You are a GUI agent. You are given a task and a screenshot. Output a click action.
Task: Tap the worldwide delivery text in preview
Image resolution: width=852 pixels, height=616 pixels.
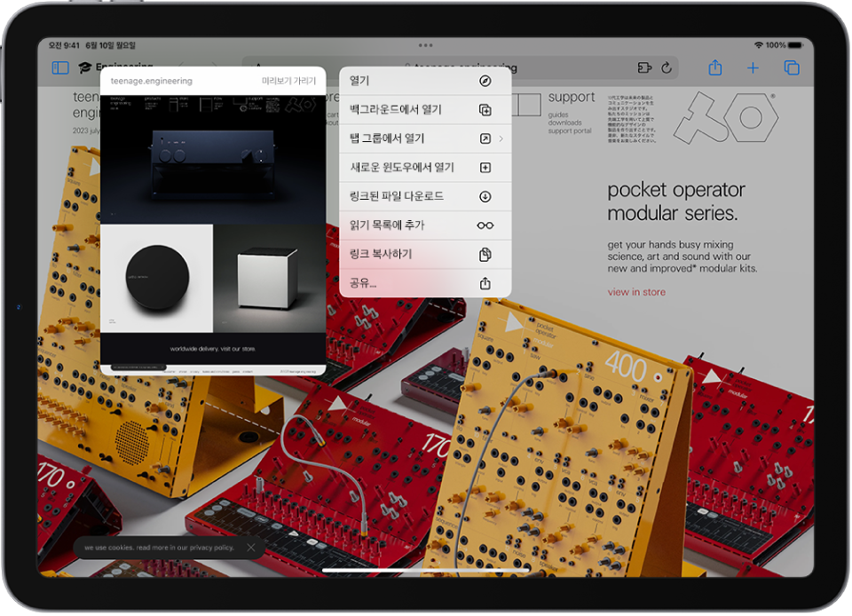pyautogui.click(x=212, y=350)
